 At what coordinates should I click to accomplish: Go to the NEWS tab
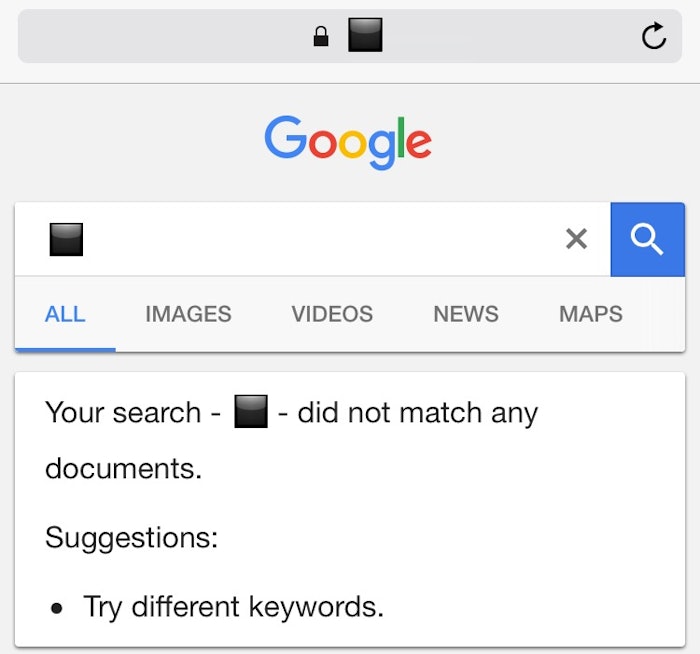pyautogui.click(x=465, y=314)
